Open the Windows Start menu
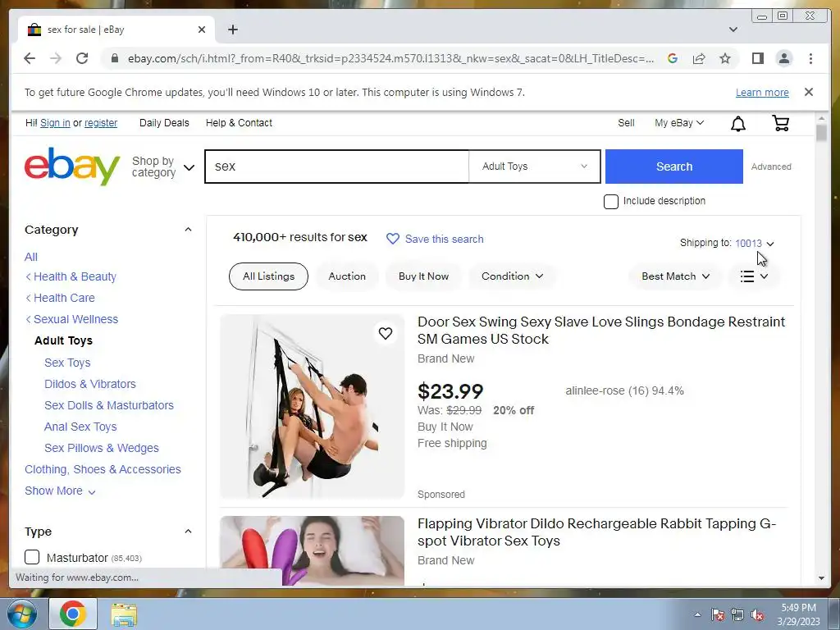Screen dimensions: 840x630 (21, 614)
